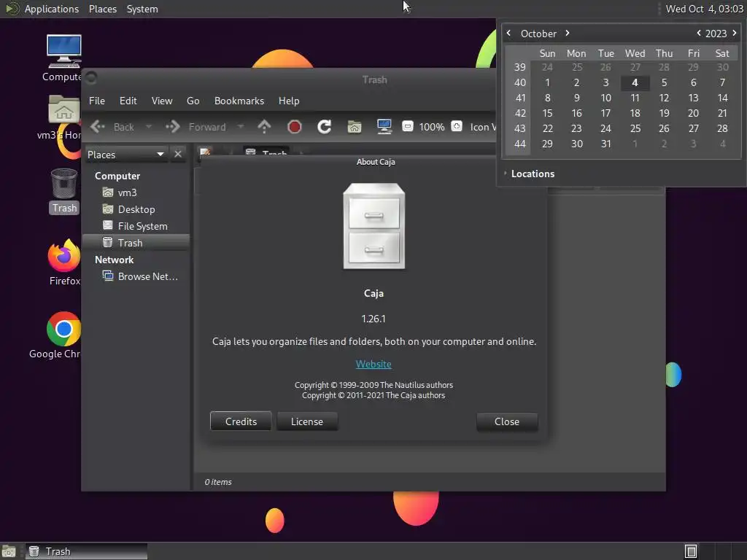
Task: Click the Credits button
Action: [241, 421]
